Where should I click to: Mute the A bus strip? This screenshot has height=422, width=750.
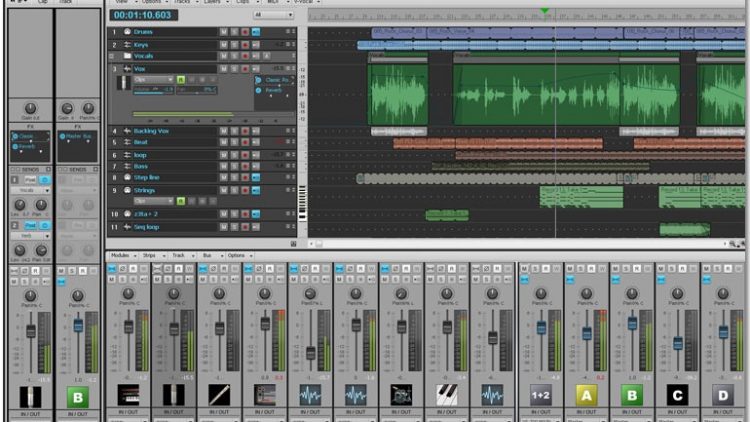(570, 269)
